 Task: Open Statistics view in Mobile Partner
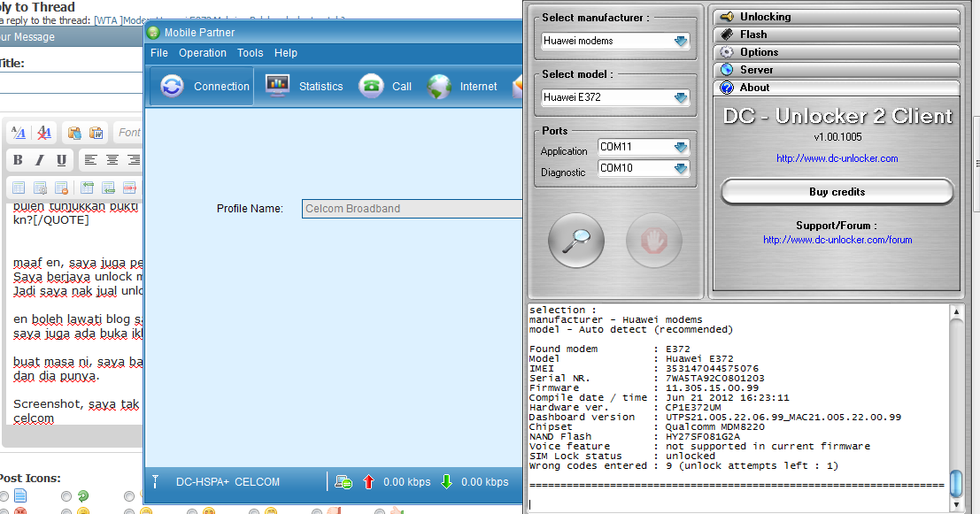(305, 86)
